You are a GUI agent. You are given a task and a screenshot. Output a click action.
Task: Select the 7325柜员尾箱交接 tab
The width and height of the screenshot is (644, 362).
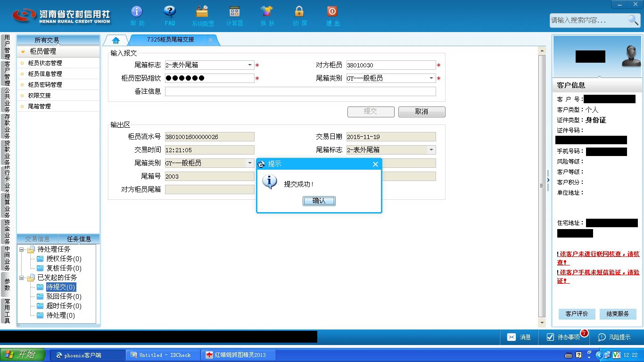(x=170, y=40)
